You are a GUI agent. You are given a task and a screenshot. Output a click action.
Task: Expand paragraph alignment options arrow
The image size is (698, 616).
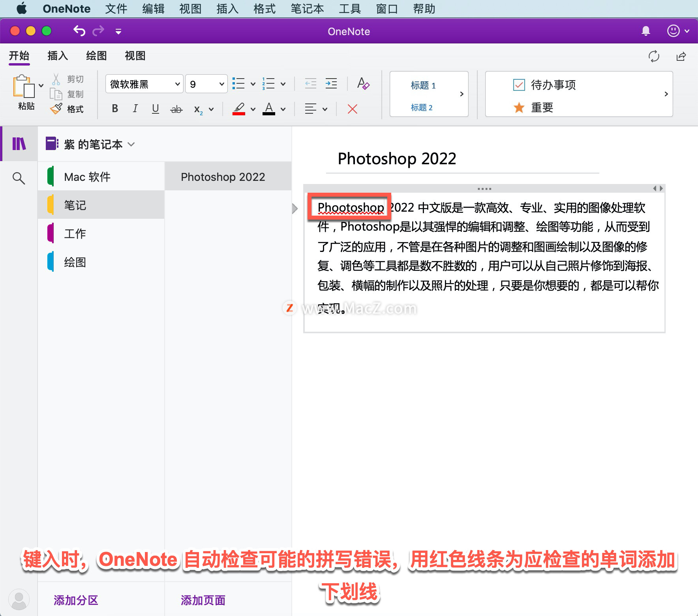pyautogui.click(x=325, y=109)
